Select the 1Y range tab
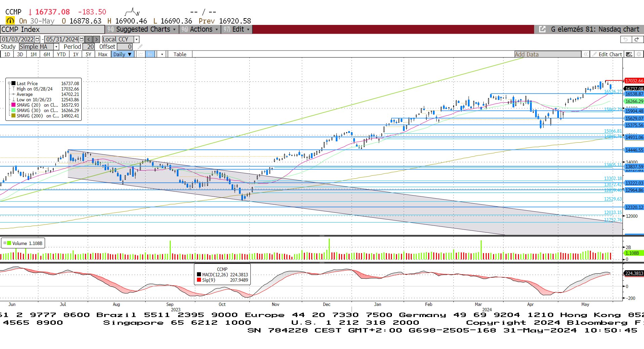Image resolution: width=644 pixels, height=349 pixels. coord(76,54)
